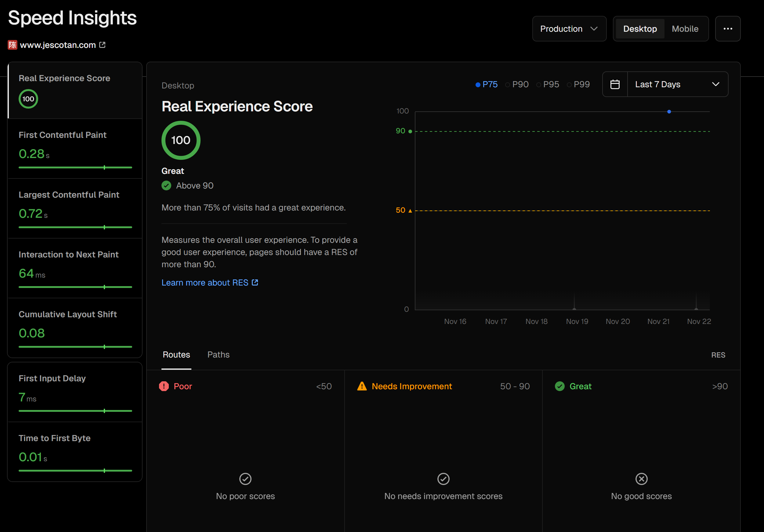Click the external link icon next to www.jescotan.com
Screen dimensions: 764x532
tap(102, 45)
